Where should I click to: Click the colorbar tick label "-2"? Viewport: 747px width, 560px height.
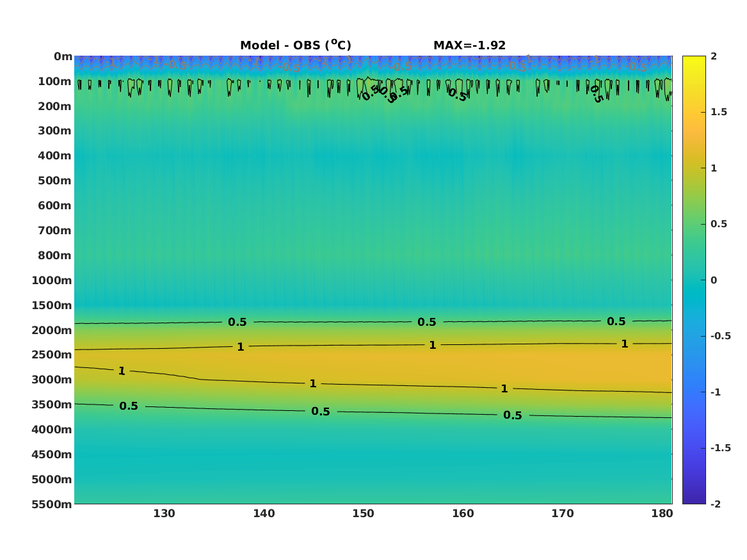click(716, 504)
